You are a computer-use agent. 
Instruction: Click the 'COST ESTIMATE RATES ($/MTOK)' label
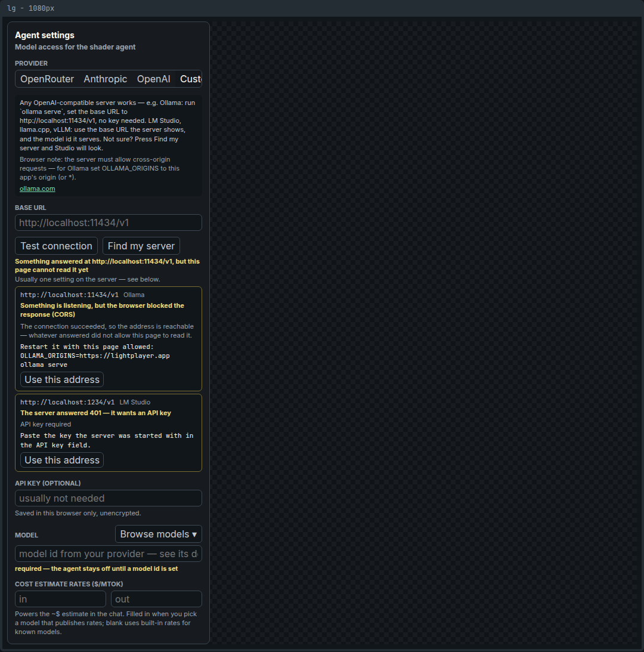tap(69, 584)
